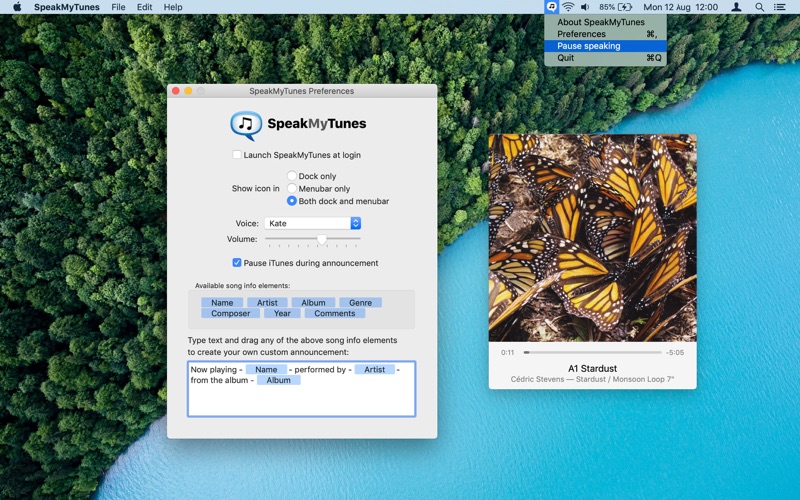Screen dimensions: 800x500
Task: Click the SpeakMyTunes menubar status icon
Action: (551, 7)
